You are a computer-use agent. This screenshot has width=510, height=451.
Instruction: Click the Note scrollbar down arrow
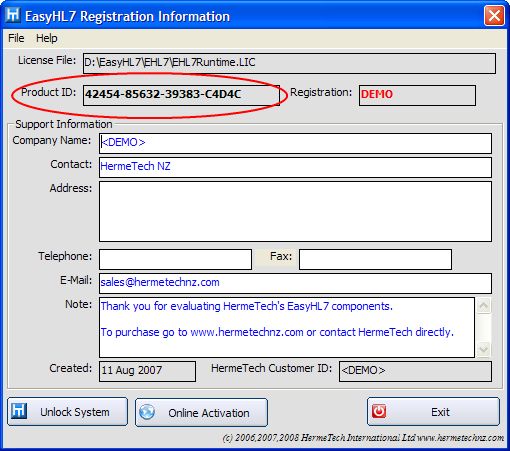pos(483,349)
